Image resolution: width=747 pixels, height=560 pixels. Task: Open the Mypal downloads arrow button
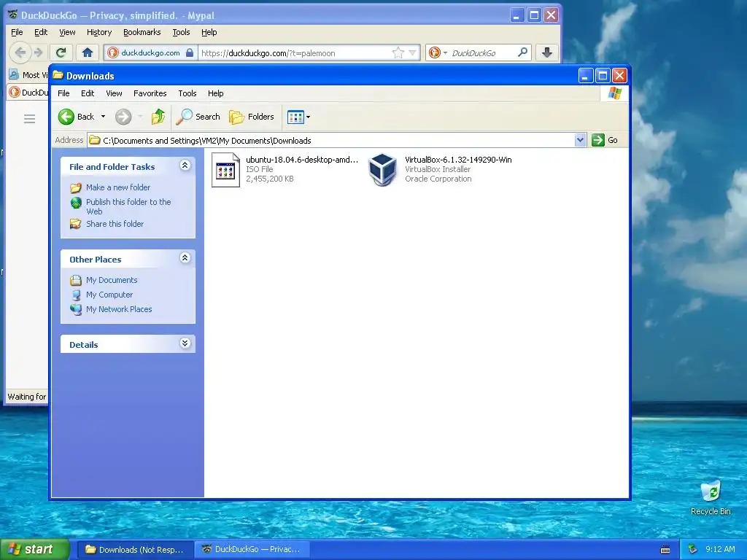coord(547,52)
